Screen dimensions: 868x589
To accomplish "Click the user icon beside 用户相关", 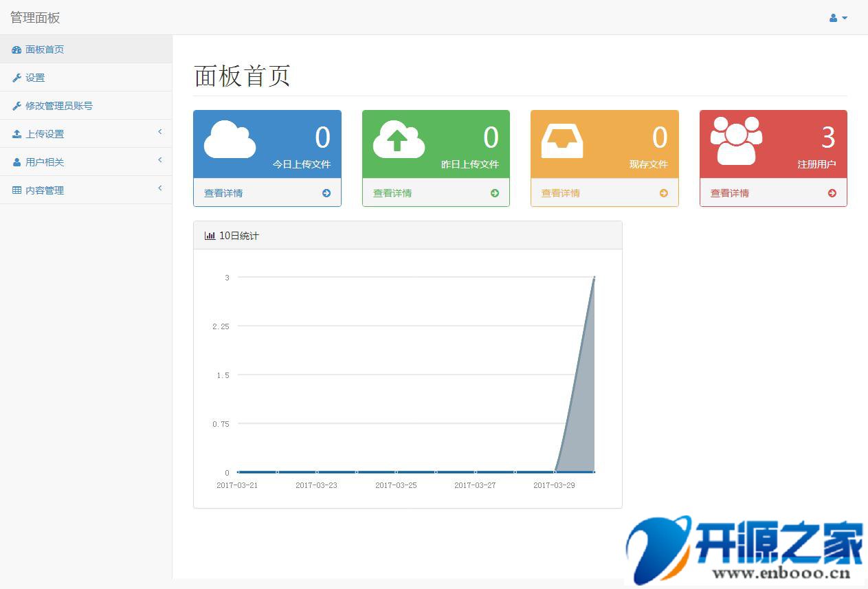I will point(16,163).
